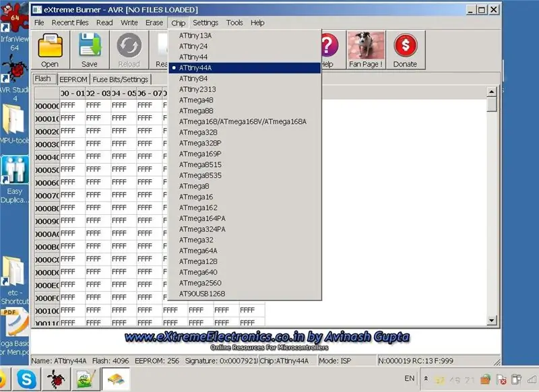Click the flash table scroll down arrow
Viewport: 539px width, 392px height.
[x=492, y=320]
